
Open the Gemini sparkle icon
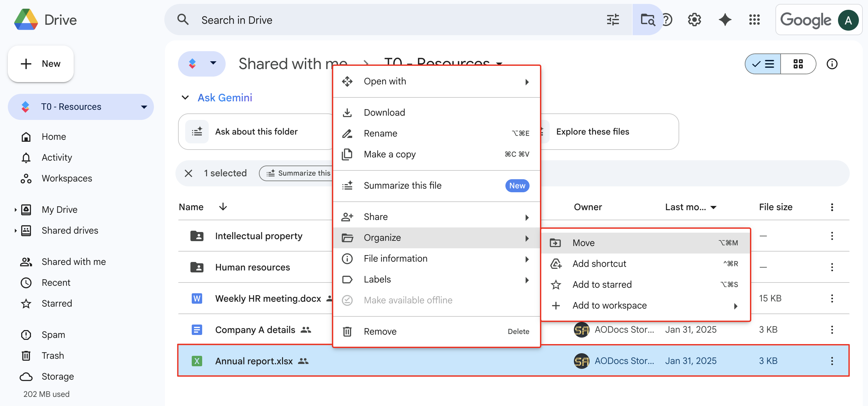click(725, 20)
